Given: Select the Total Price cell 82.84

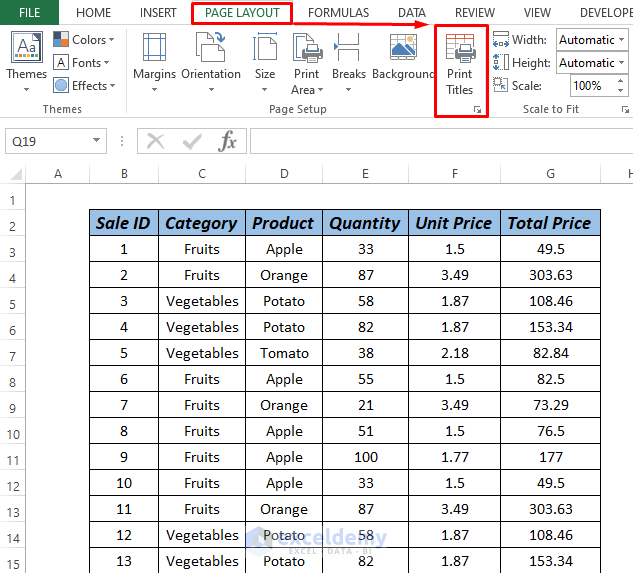Looking at the screenshot, I should [x=551, y=353].
